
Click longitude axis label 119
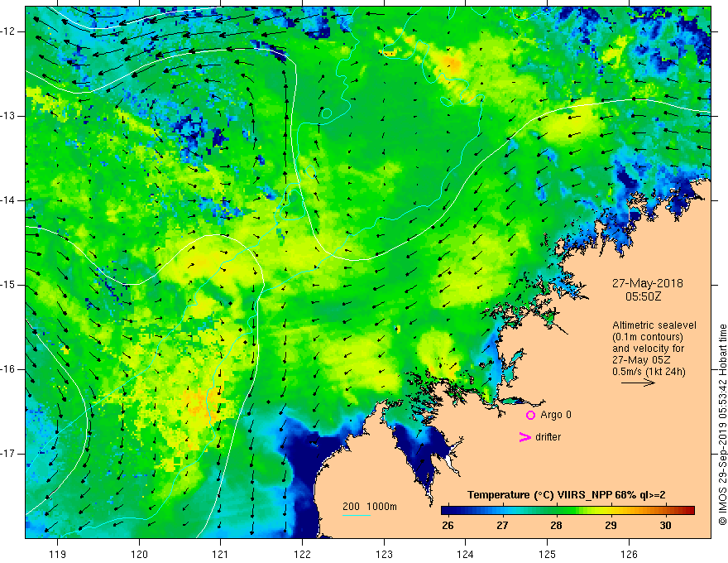[58, 554]
